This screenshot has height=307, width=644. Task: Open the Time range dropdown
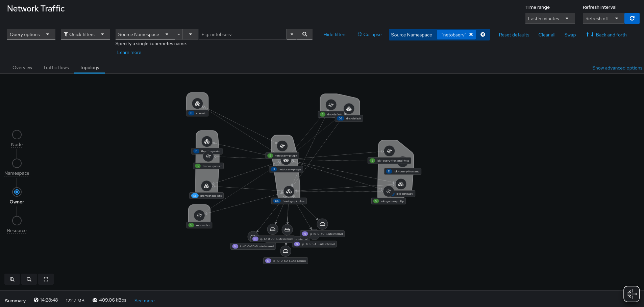coord(550,19)
